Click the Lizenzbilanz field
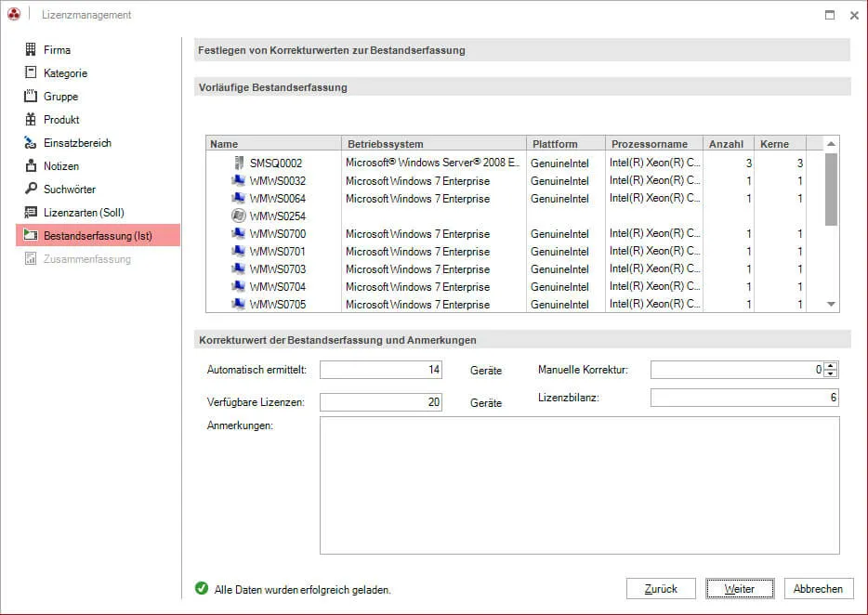This screenshot has width=868, height=615. point(744,398)
